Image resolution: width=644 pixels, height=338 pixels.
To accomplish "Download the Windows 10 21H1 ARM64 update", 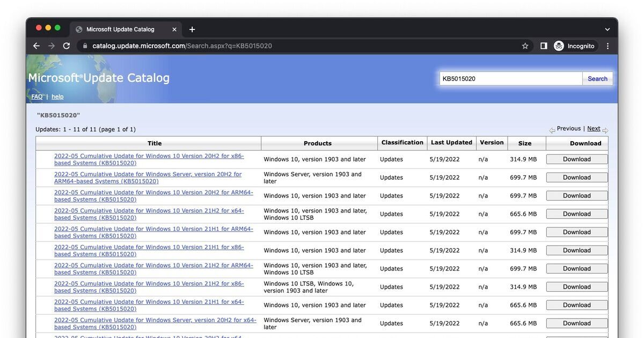I will [x=577, y=232].
